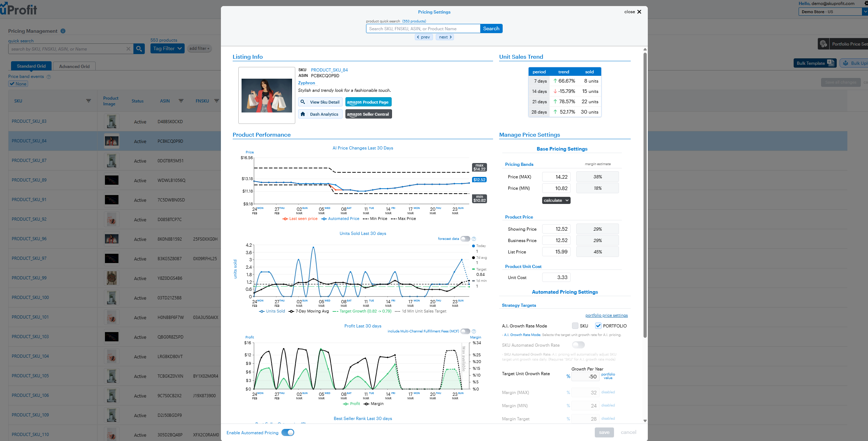
Task: Open the account settings gear icon
Action: (x=866, y=3)
